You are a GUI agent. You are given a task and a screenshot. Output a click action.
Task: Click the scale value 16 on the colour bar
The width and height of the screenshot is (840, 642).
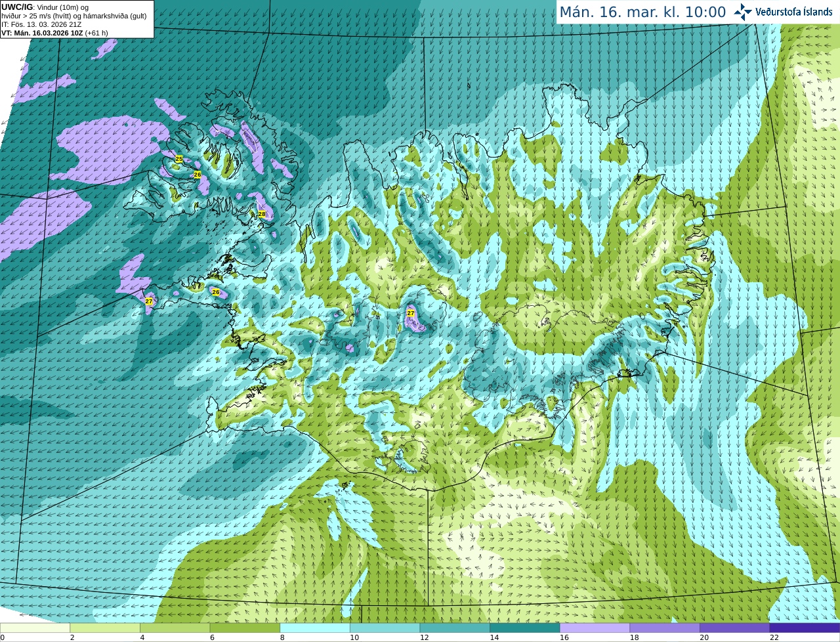coord(564,637)
